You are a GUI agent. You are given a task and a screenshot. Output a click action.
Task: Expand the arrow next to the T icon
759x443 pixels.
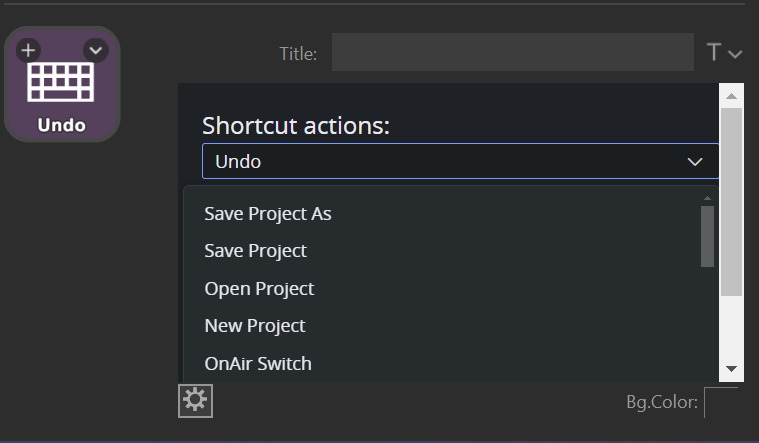[735, 54]
